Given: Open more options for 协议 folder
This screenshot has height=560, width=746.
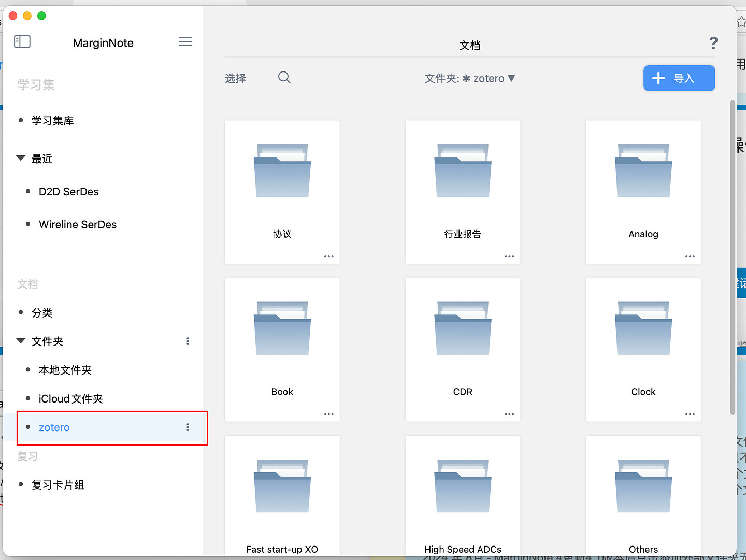Looking at the screenshot, I should 329,256.
